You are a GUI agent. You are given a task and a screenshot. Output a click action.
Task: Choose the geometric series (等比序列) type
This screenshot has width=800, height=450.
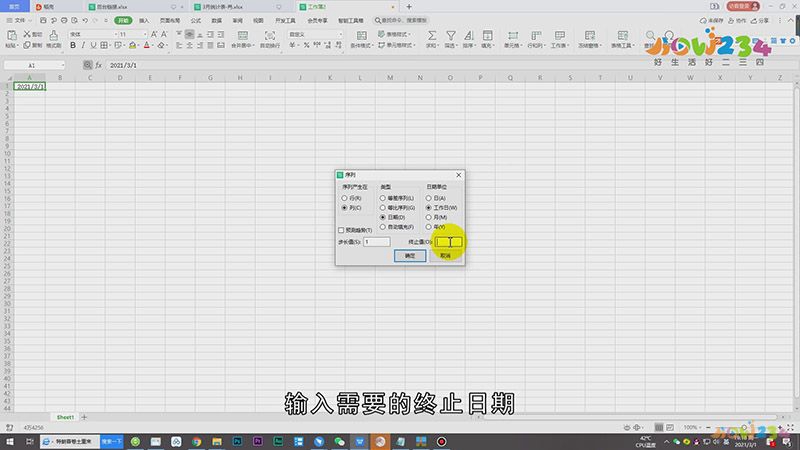383,208
